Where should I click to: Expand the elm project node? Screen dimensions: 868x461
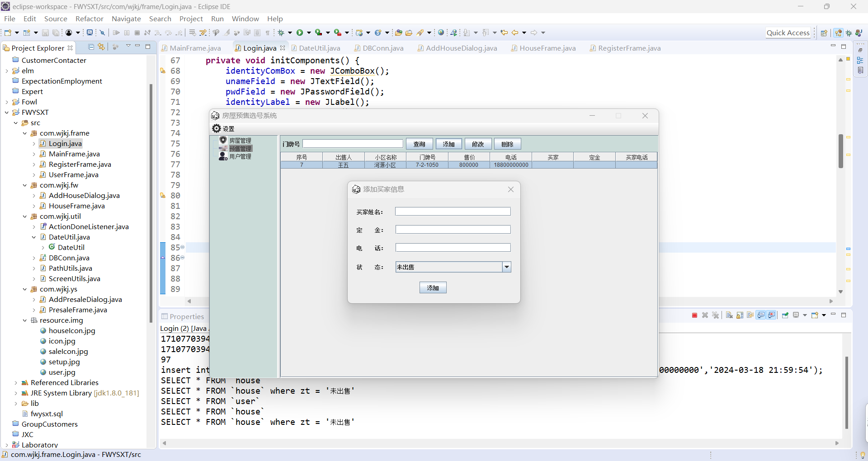[x=7, y=71]
